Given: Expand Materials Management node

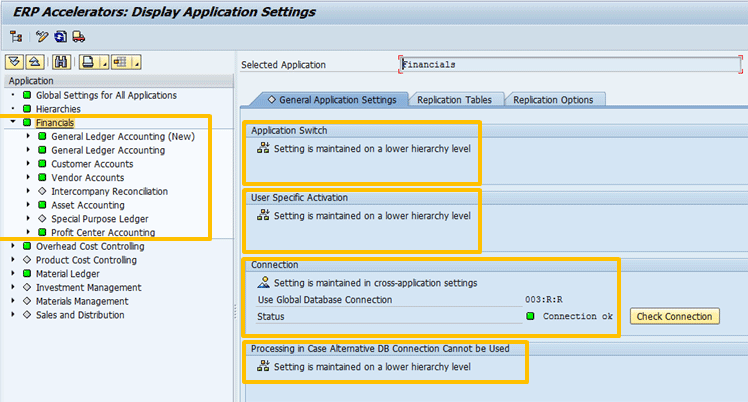Looking at the screenshot, I should [13, 301].
